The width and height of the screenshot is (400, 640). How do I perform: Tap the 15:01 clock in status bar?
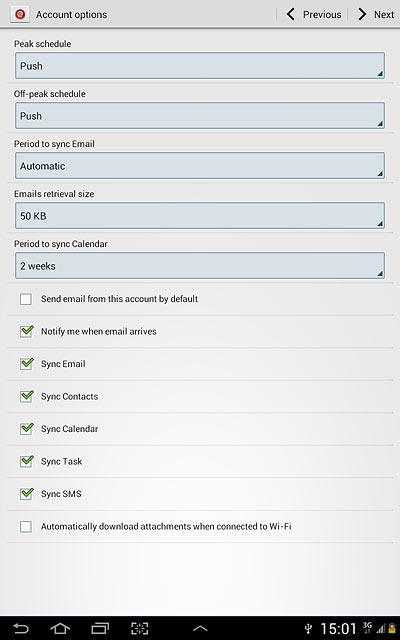338,628
